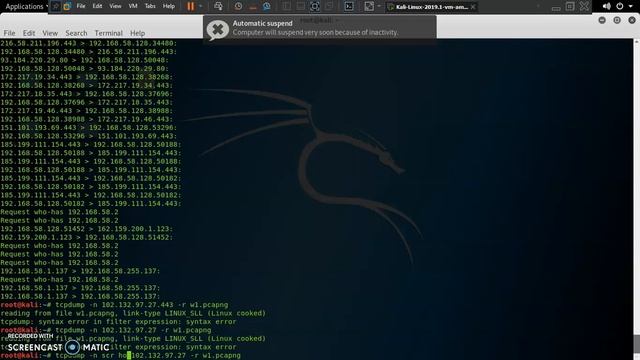Click the current command line with cursor

point(120,356)
